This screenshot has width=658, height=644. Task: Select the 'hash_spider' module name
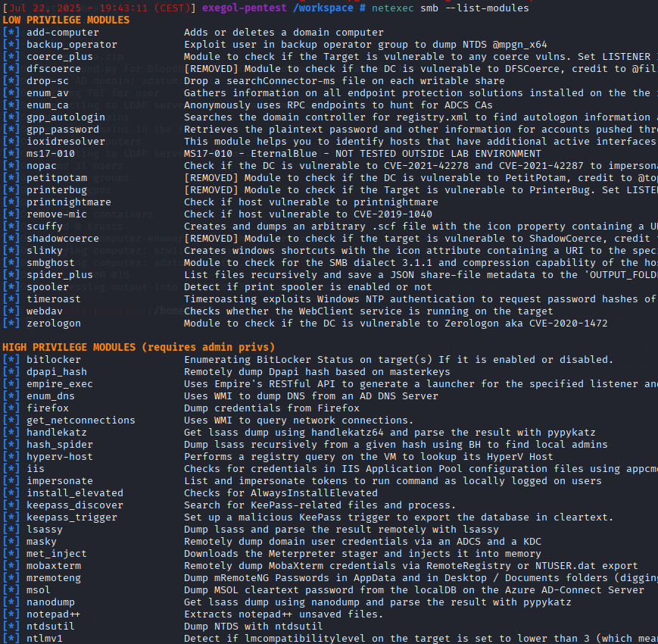[x=60, y=445]
